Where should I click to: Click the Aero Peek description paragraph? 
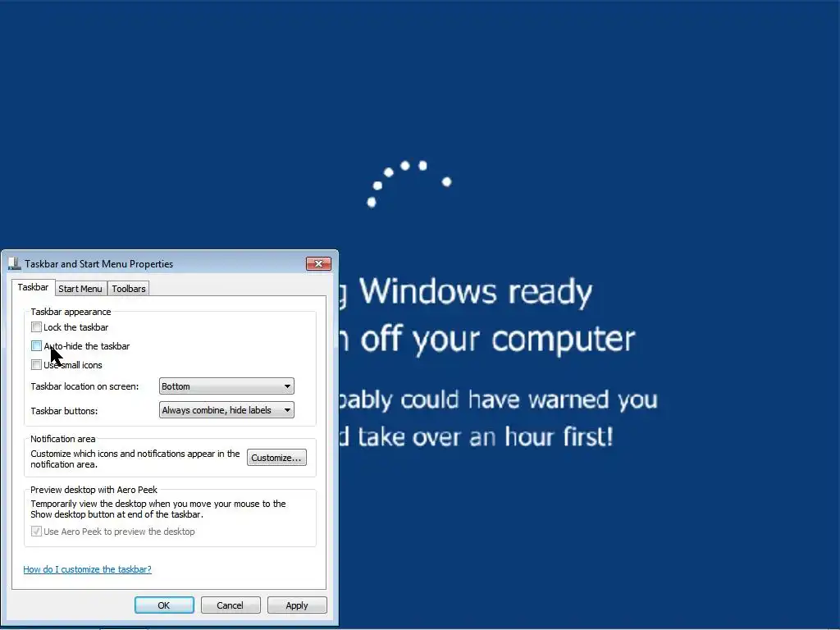coord(158,509)
